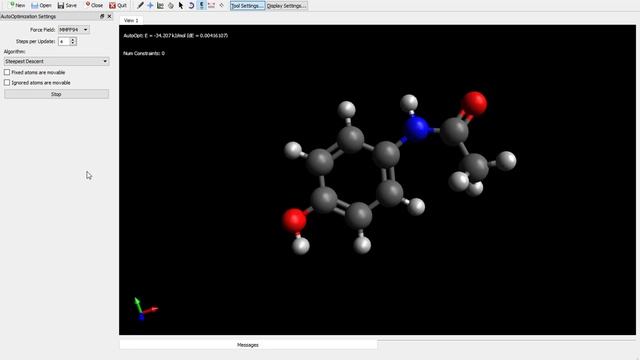
Task: Choose the Selection arrow tool
Action: pos(181,5)
